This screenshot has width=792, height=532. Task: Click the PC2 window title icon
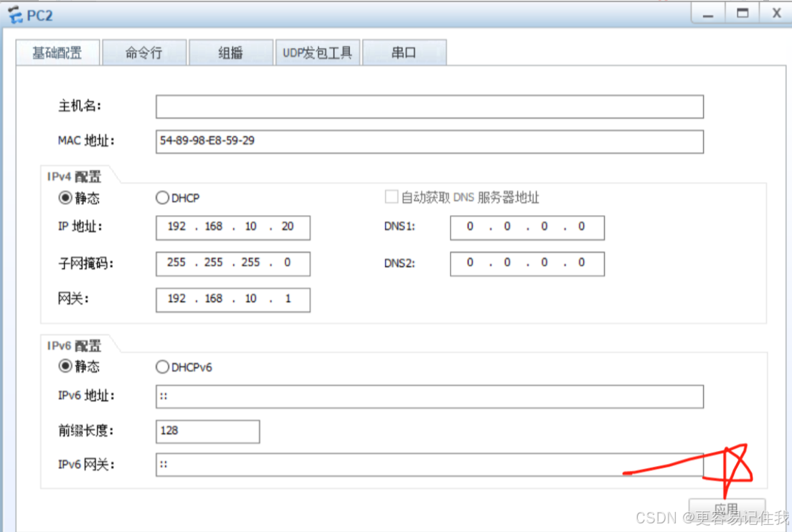click(x=15, y=14)
